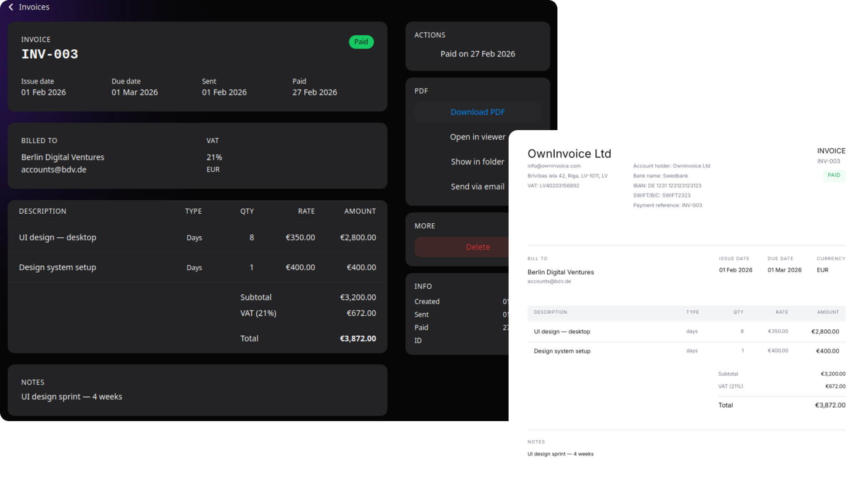Click the €350.00 rate in dark table

(x=300, y=237)
